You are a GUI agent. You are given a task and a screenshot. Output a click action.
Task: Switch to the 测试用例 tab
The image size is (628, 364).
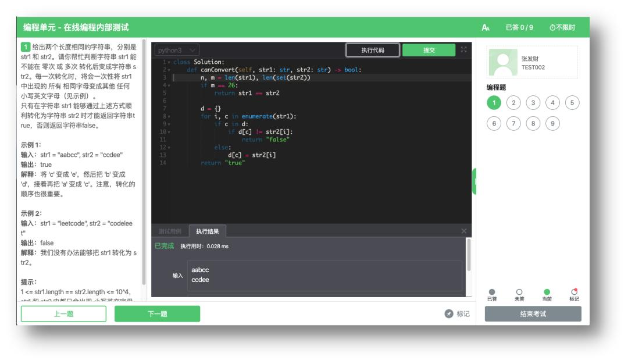coord(170,231)
